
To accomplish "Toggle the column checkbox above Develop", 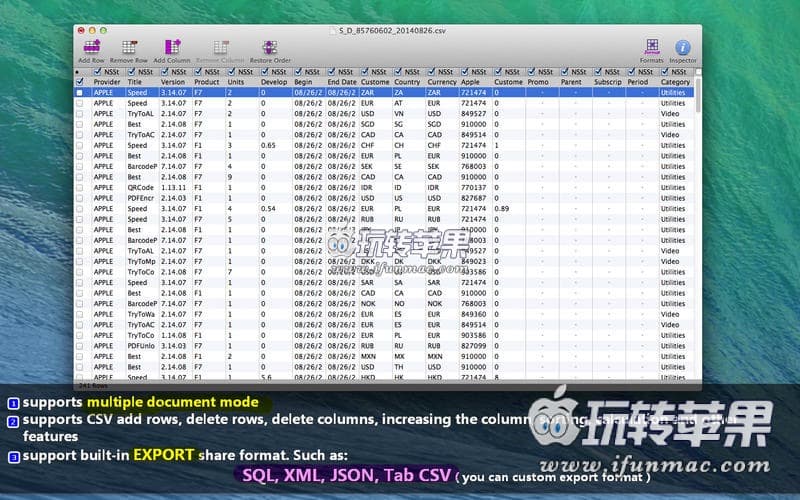I will click(x=265, y=72).
